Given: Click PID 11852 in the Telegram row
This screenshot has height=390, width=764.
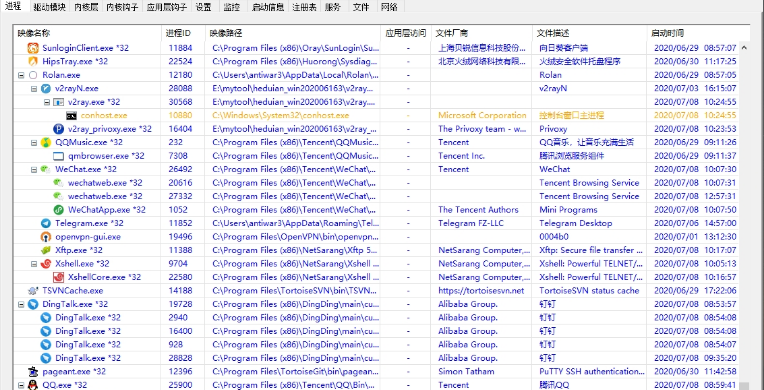Looking at the screenshot, I should [x=180, y=223].
